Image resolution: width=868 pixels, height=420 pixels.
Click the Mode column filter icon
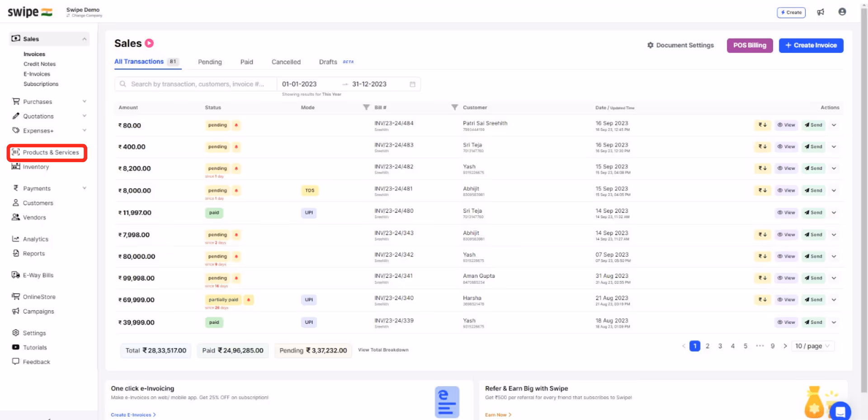tap(366, 107)
